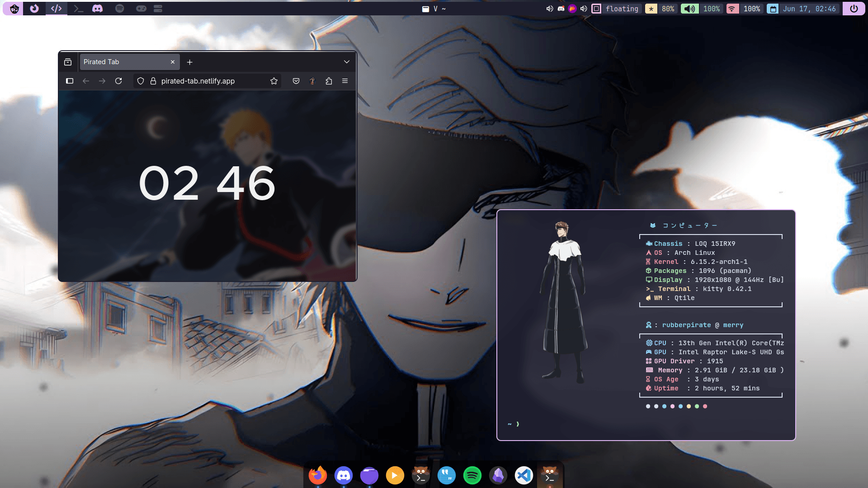868x488 pixels.
Task: Launch Visual Studio Code from the dock
Action: [x=524, y=475]
